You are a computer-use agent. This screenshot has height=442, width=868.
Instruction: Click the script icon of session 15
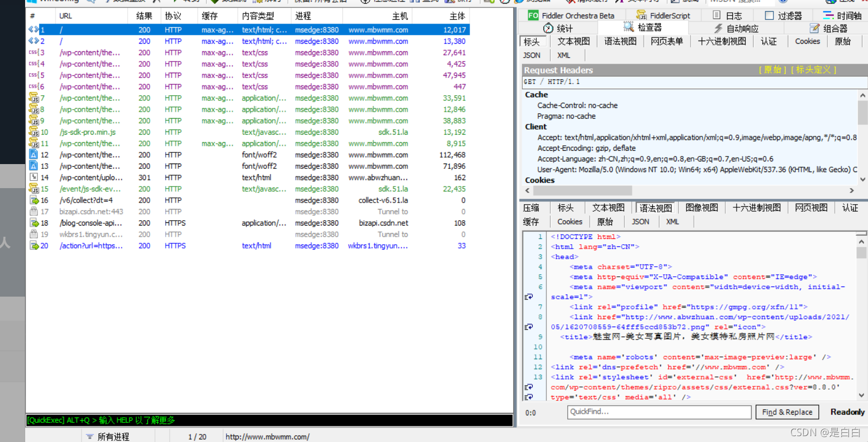pos(33,188)
